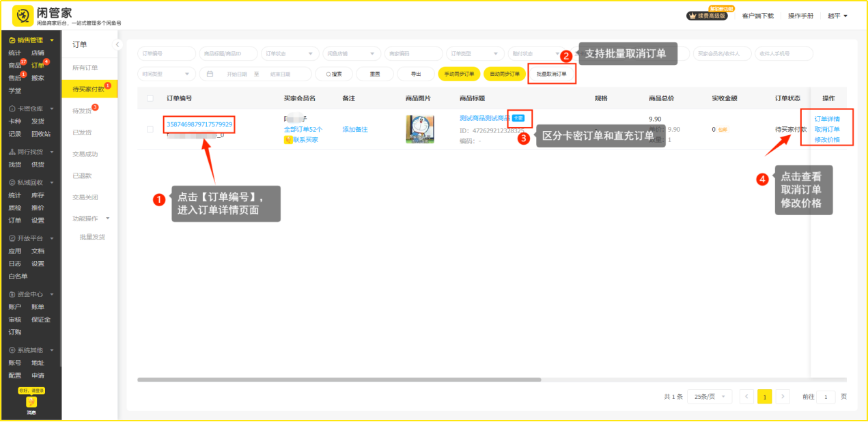Click the 批量取消订单 button
This screenshot has height=422, width=868.
tap(551, 74)
